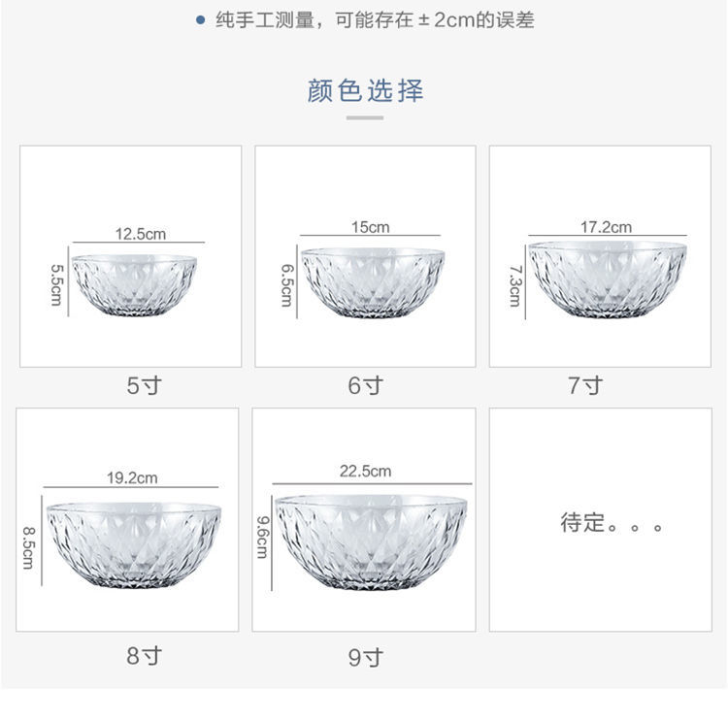Select the 7寸 glass bowl image
728x721 pixels.
point(608,280)
